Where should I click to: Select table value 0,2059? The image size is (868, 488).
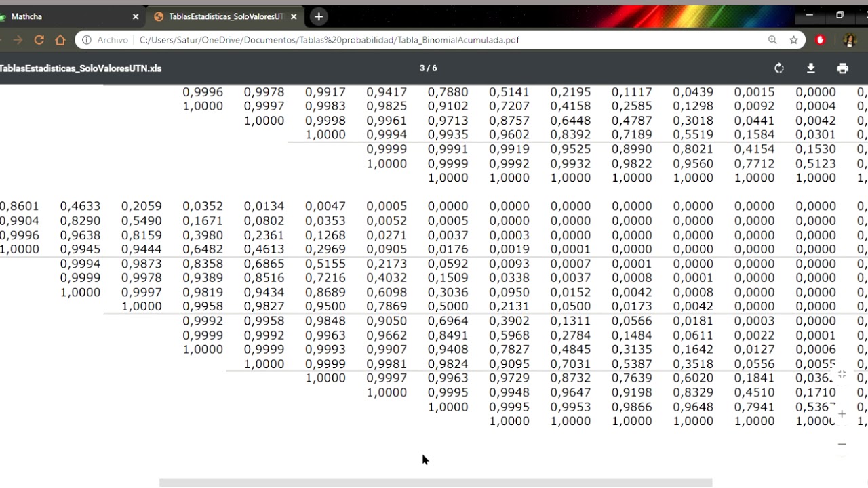click(x=141, y=206)
